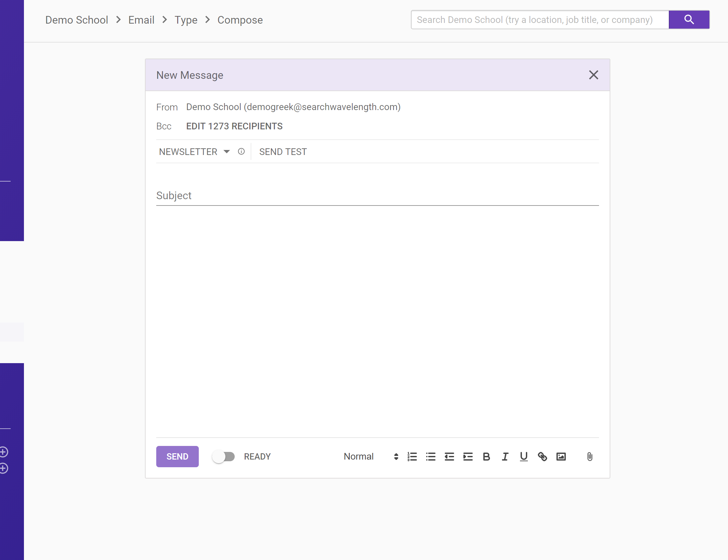Switch on the Ready toggle
728x560 pixels.
click(224, 457)
